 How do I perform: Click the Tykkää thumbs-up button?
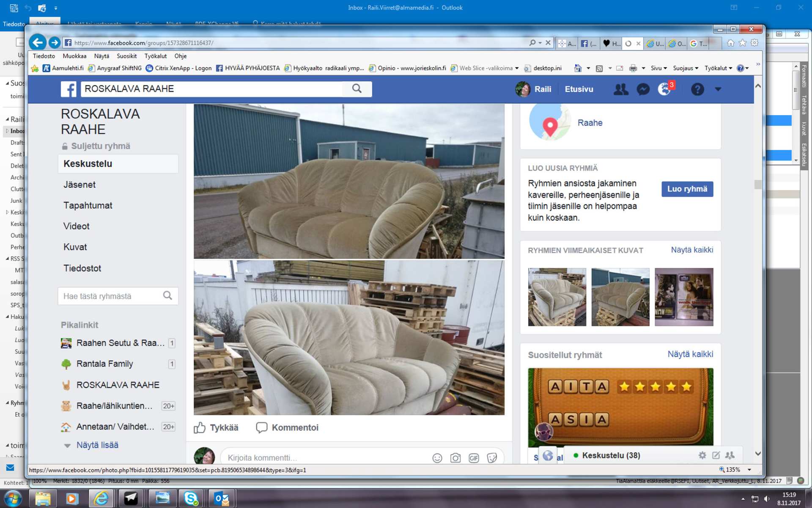click(x=216, y=428)
